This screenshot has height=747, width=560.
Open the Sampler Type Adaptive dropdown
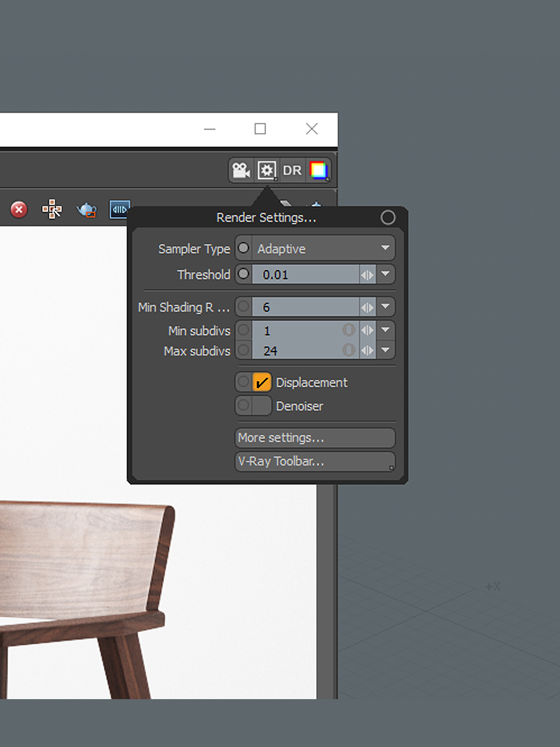pos(323,249)
